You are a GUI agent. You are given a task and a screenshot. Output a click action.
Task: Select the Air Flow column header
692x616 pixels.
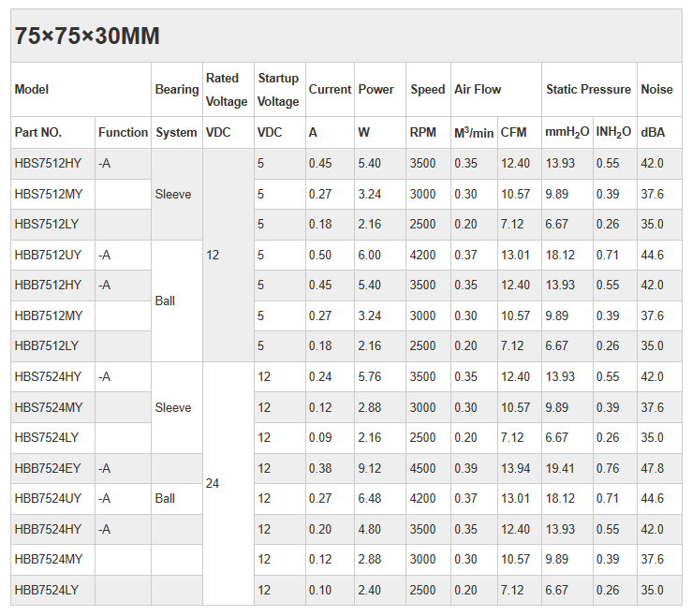pyautogui.click(x=478, y=90)
